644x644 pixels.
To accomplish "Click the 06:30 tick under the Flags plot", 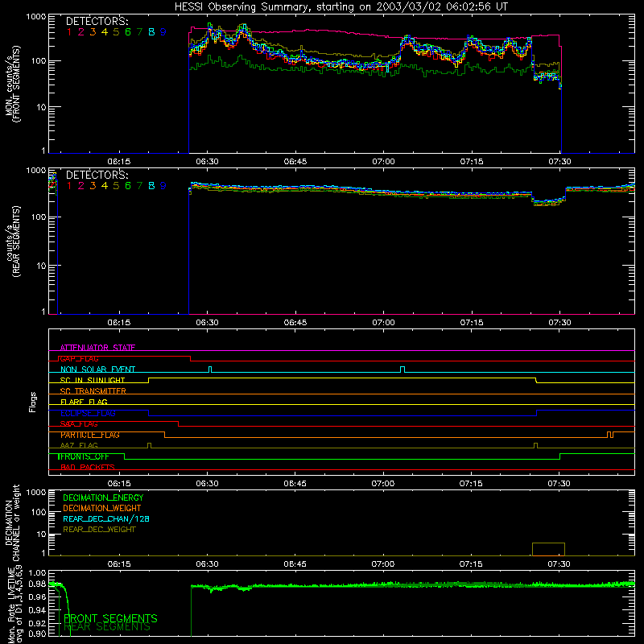I will click(x=207, y=484).
